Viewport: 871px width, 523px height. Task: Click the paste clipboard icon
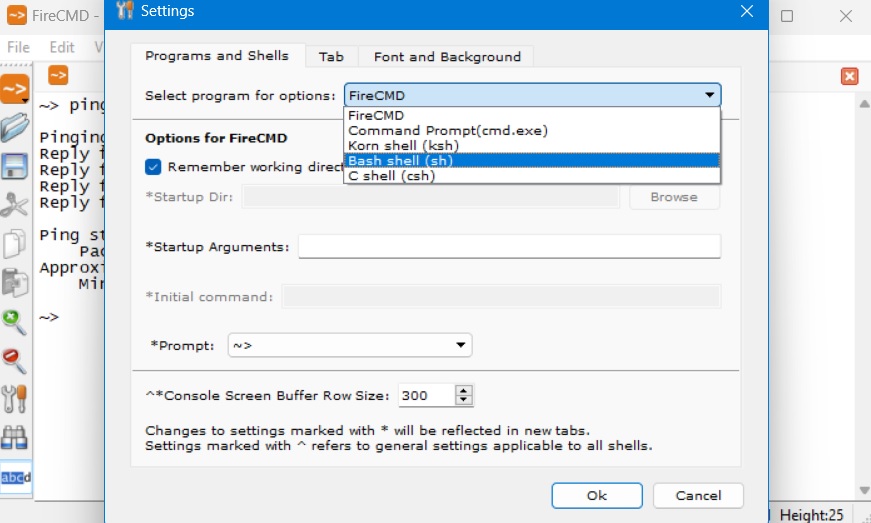coord(14,283)
